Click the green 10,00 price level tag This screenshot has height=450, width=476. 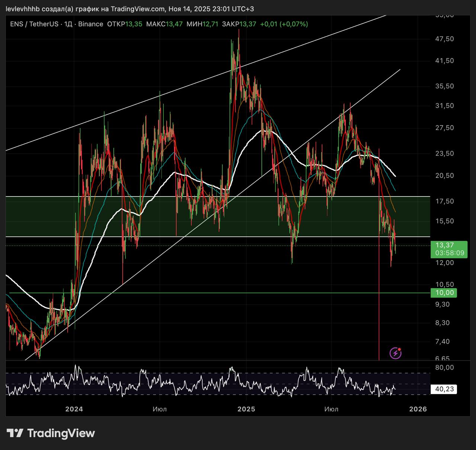pos(444,293)
